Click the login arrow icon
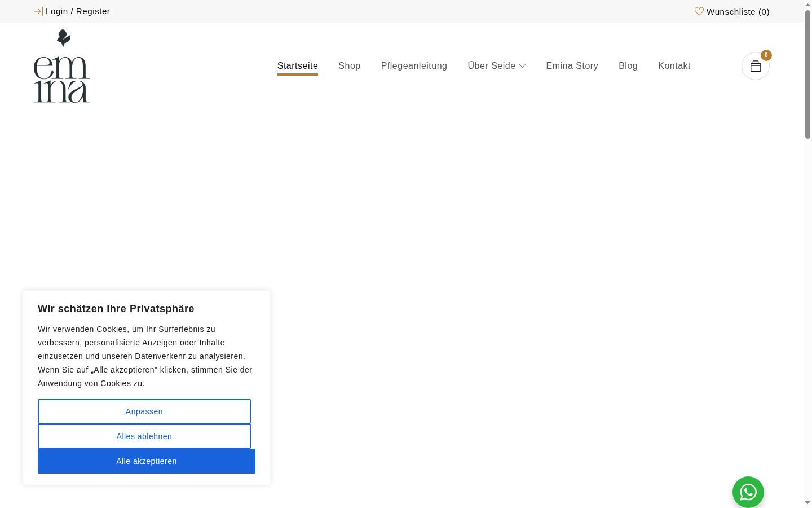This screenshot has width=812, height=508. 38,11
